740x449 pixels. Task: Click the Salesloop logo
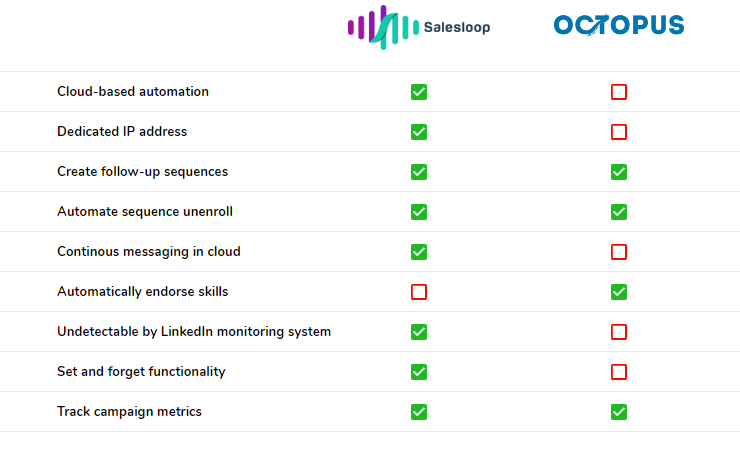pos(419,27)
